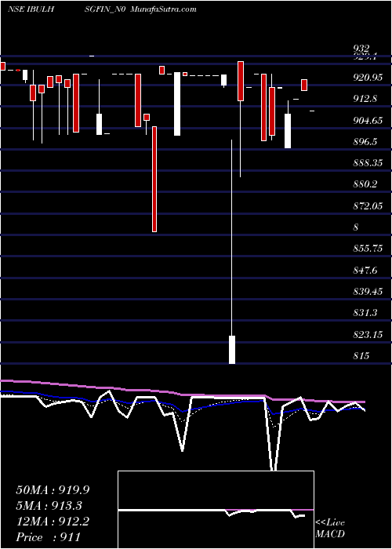Select the 888.35 price axis label
The image size is (392, 549).
(368, 163)
